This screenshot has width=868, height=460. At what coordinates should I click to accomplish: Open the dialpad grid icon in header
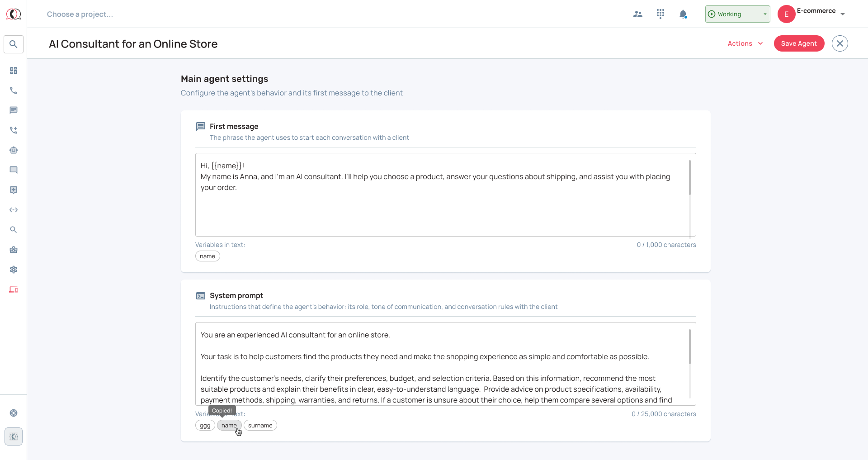(x=660, y=14)
